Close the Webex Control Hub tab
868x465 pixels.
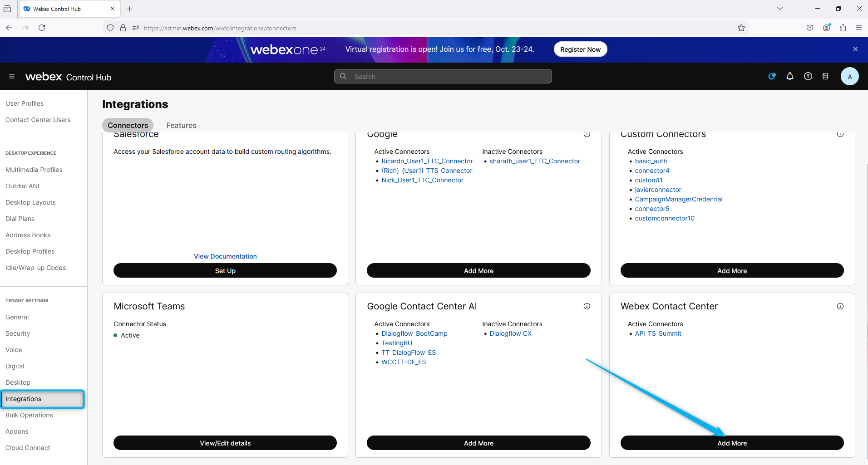coord(113,9)
